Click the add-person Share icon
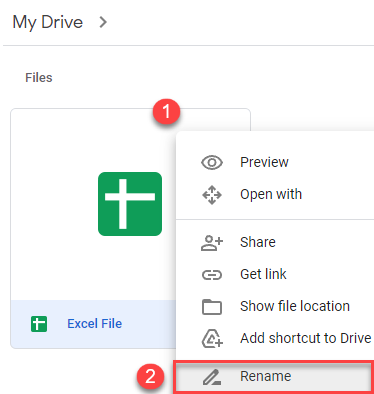This screenshot has width=374, height=394. [212, 243]
